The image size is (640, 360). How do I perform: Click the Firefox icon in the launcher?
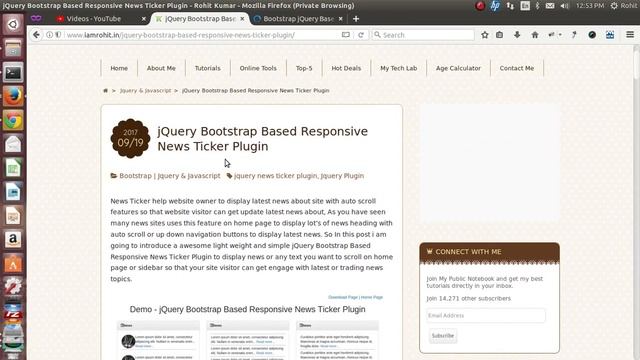point(13,96)
